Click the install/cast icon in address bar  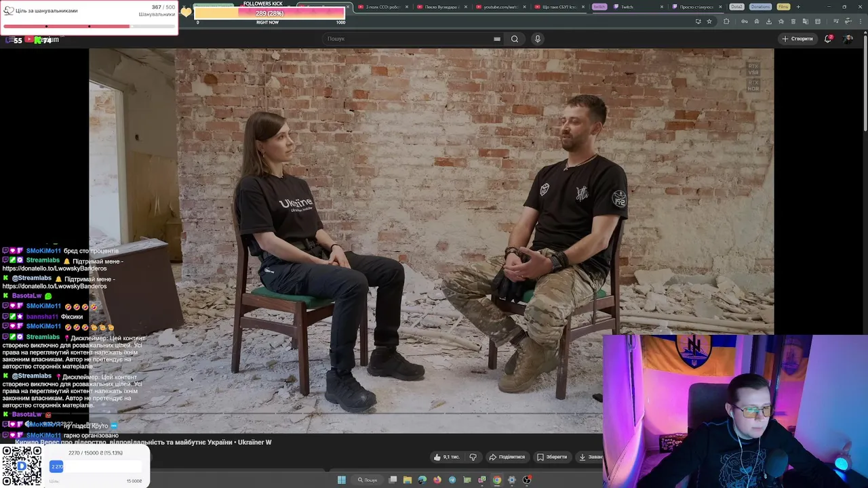698,21
